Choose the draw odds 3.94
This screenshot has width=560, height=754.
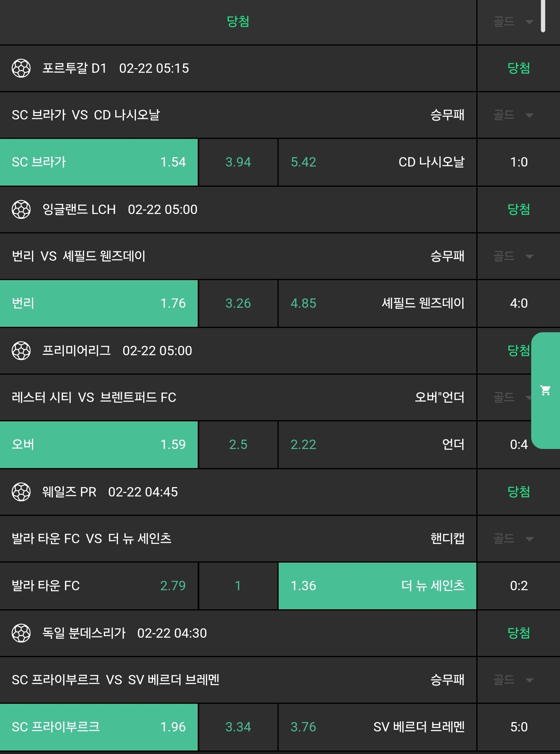(238, 162)
